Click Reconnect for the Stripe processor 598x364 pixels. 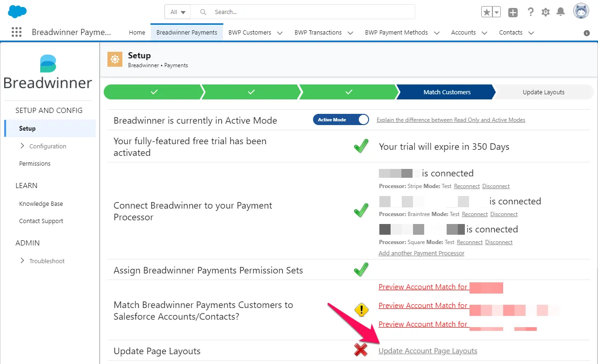(x=467, y=186)
